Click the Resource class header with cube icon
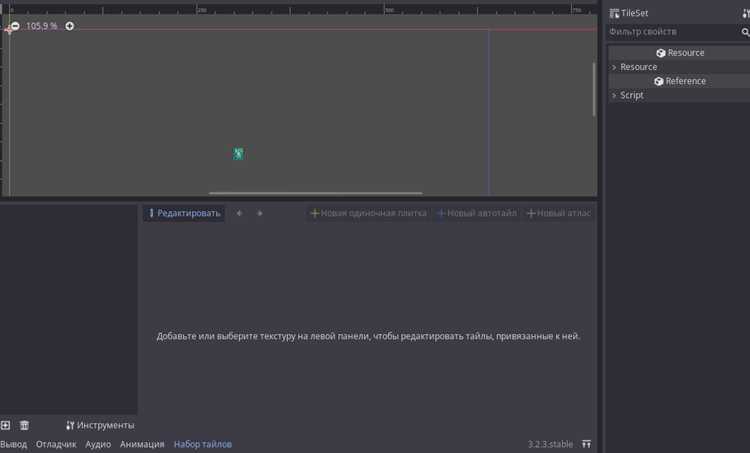 [x=680, y=53]
